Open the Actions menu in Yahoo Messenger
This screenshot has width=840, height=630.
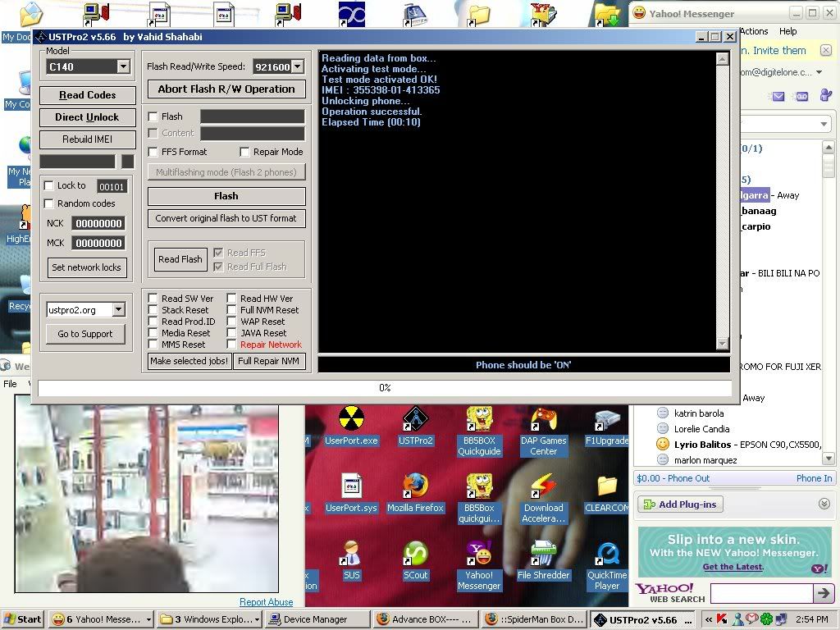click(x=755, y=31)
